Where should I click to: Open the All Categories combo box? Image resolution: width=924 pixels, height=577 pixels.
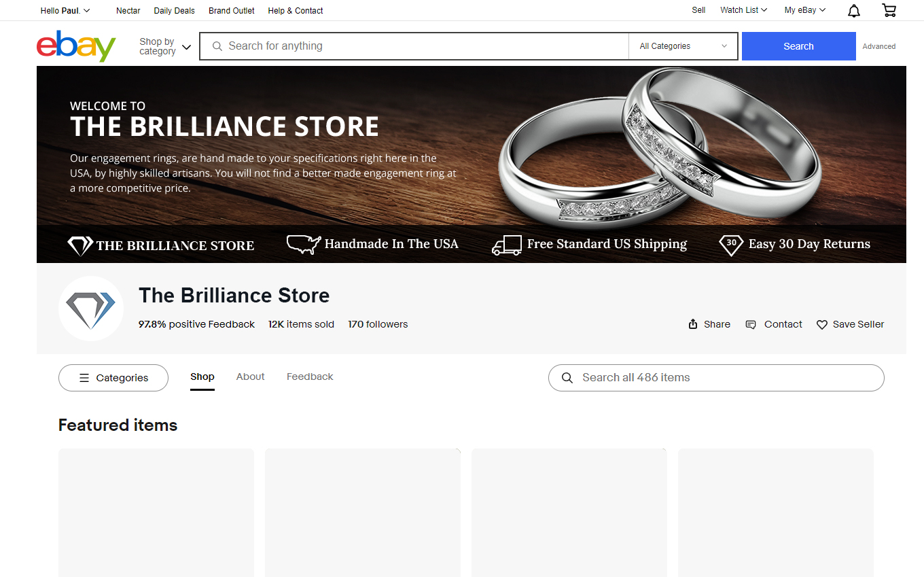coord(683,46)
